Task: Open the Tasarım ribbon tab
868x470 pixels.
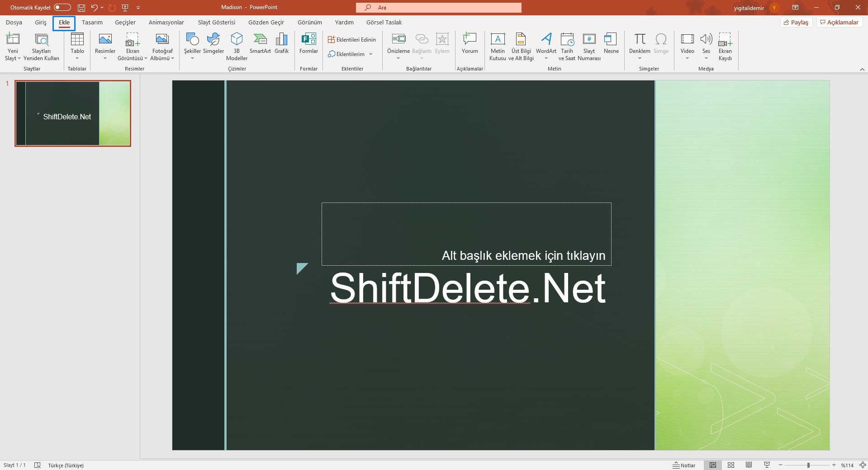Action: click(92, 23)
